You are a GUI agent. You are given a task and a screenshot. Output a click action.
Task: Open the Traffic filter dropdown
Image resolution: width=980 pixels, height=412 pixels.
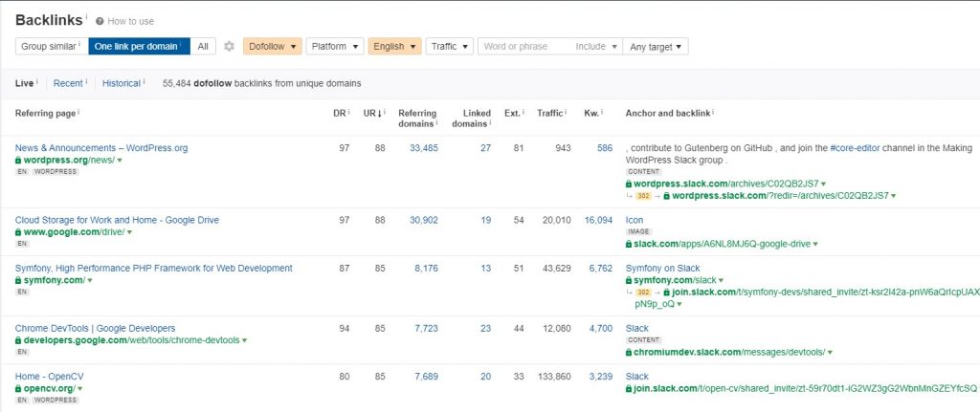[450, 46]
